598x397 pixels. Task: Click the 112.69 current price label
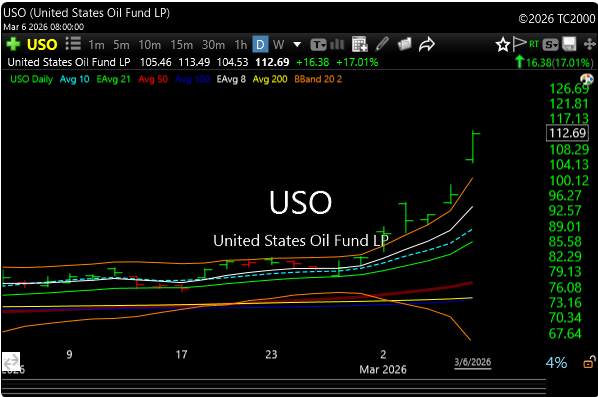click(567, 133)
